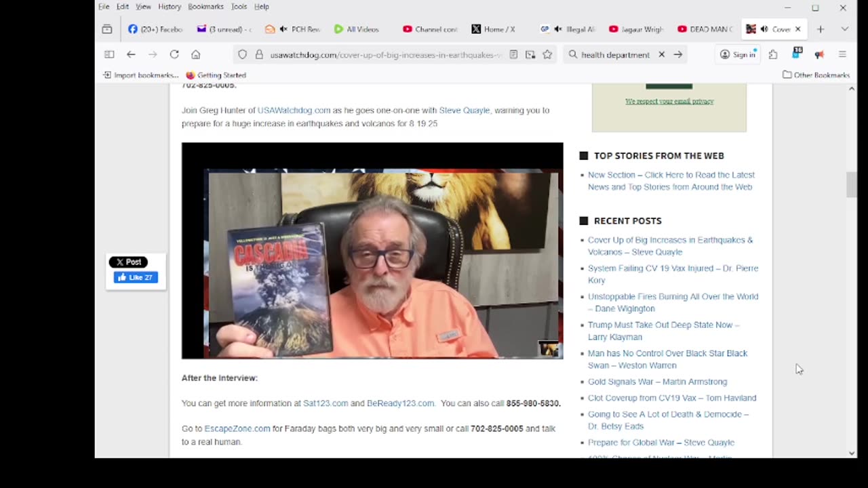This screenshot has height=488, width=868.
Task: Open 'We respect your email privacy' link
Action: [x=669, y=101]
